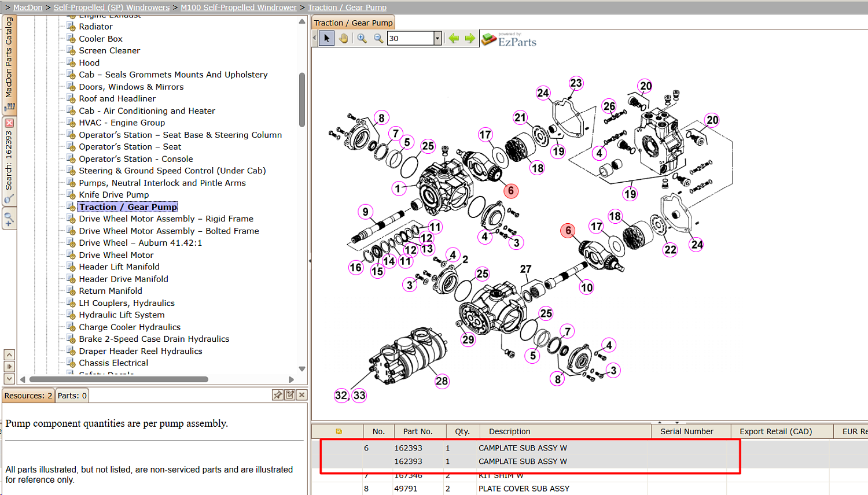Click the tree's vertical scrollbar thumb
The image size is (868, 495).
(302, 99)
